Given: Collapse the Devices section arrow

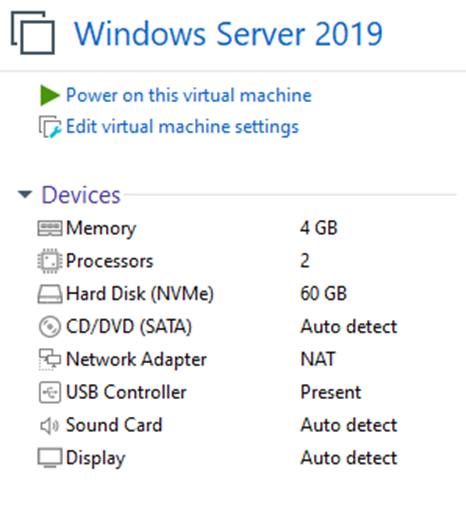Looking at the screenshot, I should click(25, 194).
